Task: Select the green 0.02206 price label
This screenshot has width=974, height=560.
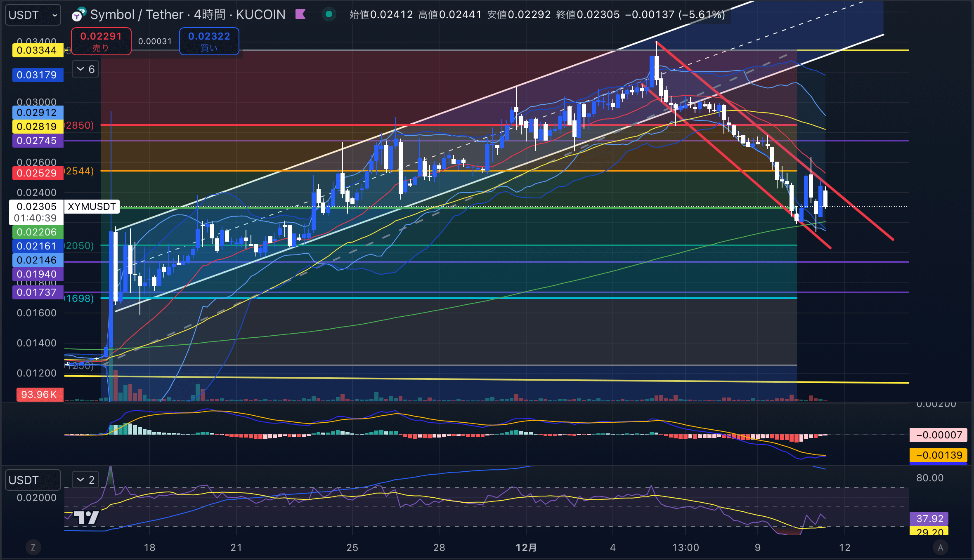Action: 38,232
